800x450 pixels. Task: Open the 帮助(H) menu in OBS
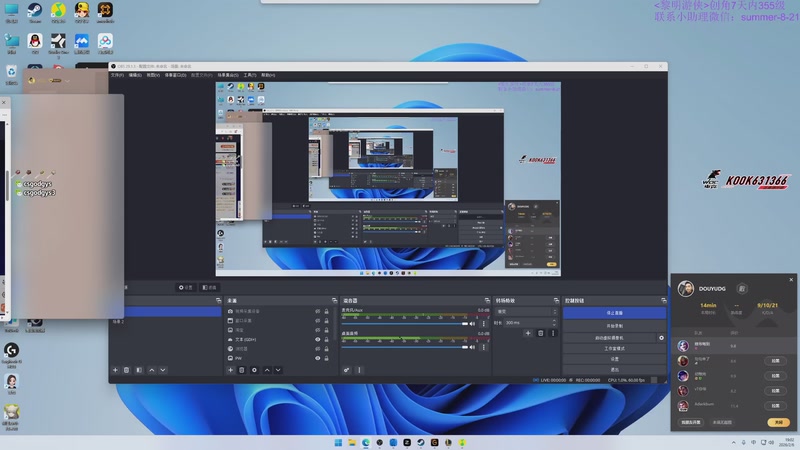tap(268, 75)
